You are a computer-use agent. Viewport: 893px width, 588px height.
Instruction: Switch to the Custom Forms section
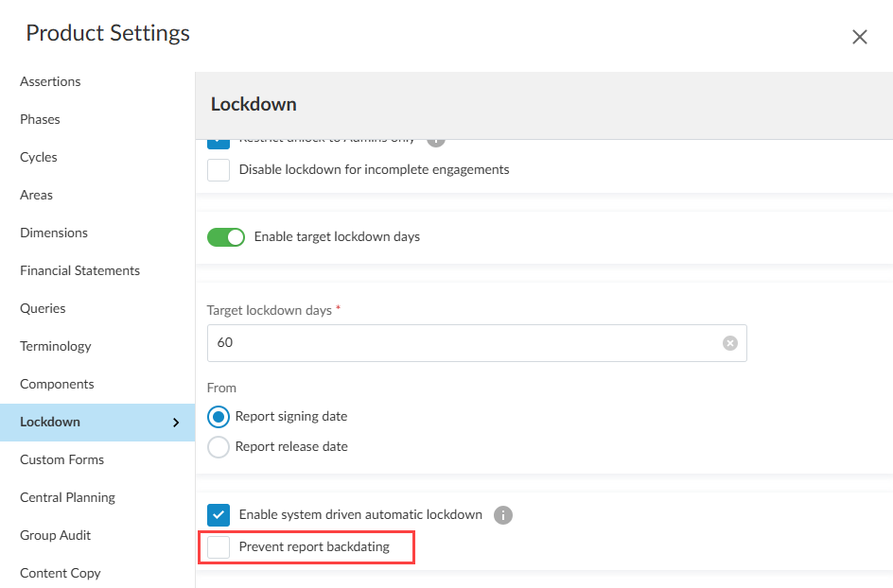[61, 459]
